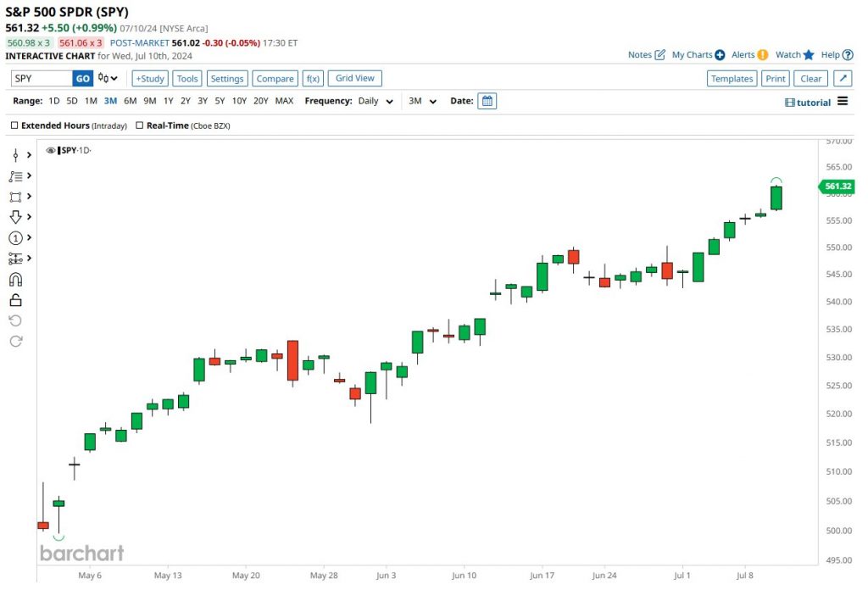
Task: Select the 10Y range
Action: [239, 101]
